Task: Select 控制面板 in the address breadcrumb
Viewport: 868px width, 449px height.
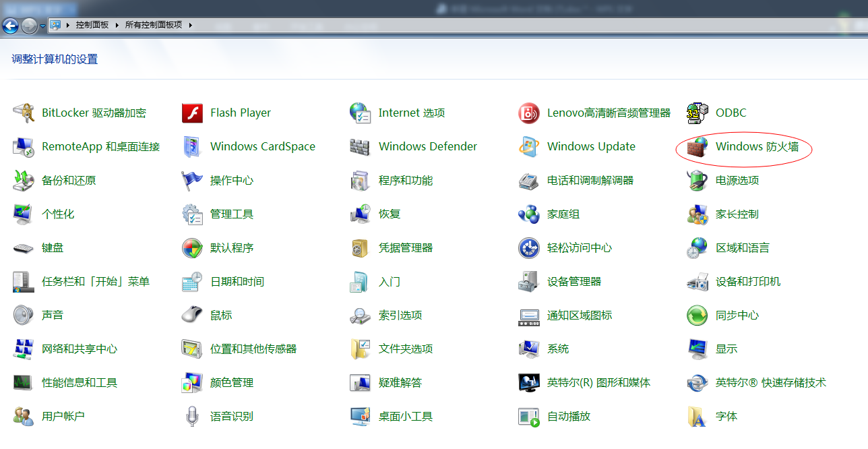Action: [x=92, y=25]
